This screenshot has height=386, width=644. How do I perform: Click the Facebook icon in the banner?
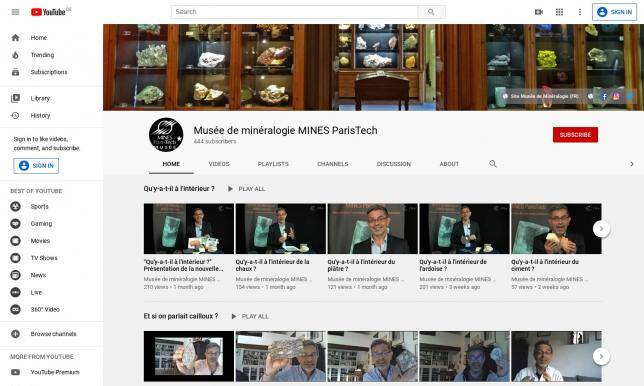(x=604, y=96)
